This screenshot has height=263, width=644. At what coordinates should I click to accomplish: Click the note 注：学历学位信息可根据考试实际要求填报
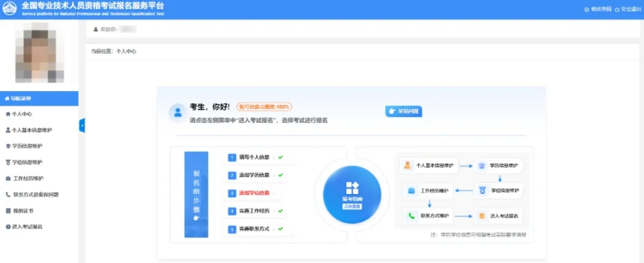[478, 235]
